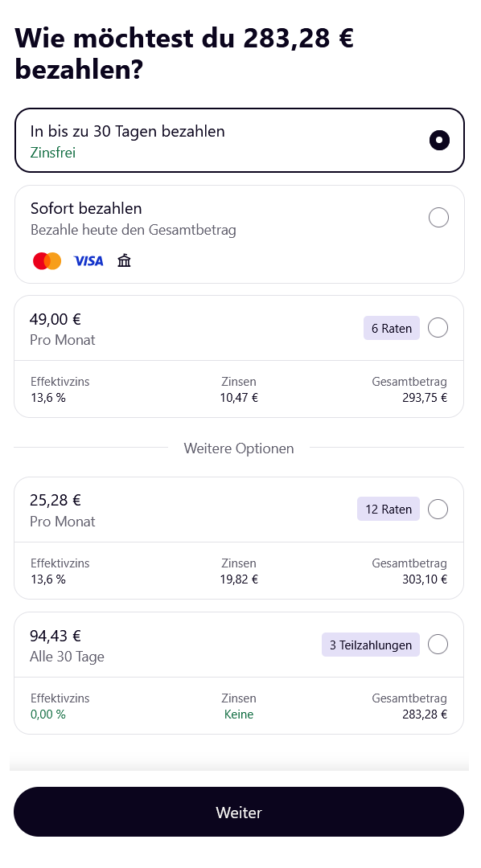Screen dimensions: 481x868
Task: Click the 94,43 € Alle 30 Tage option
Action: pyautogui.click(x=239, y=645)
